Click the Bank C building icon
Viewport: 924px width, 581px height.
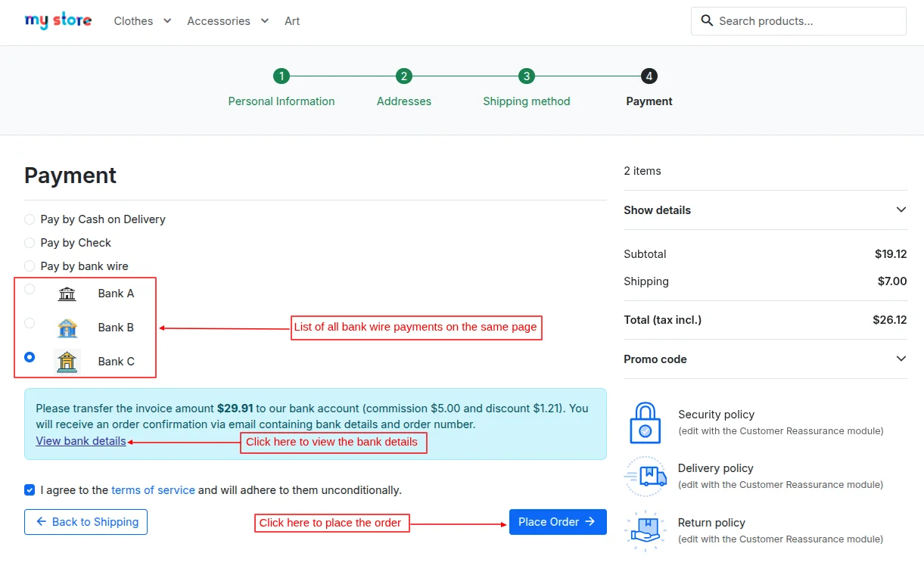pos(67,362)
